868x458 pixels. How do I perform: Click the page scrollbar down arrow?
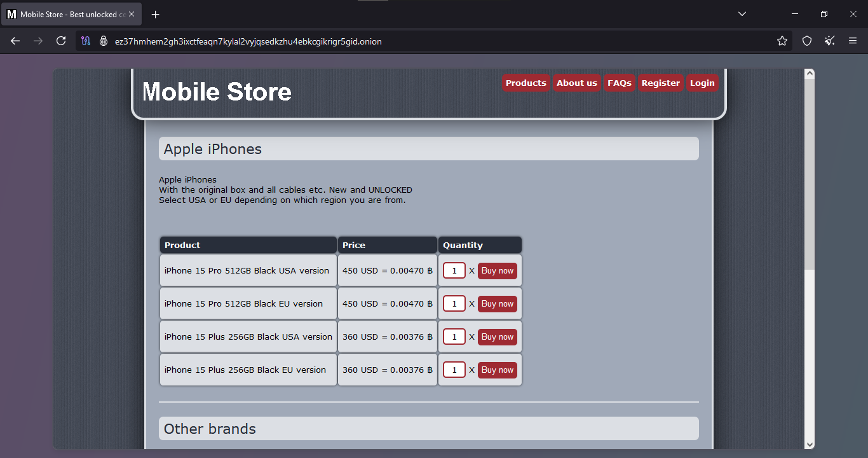click(x=810, y=444)
